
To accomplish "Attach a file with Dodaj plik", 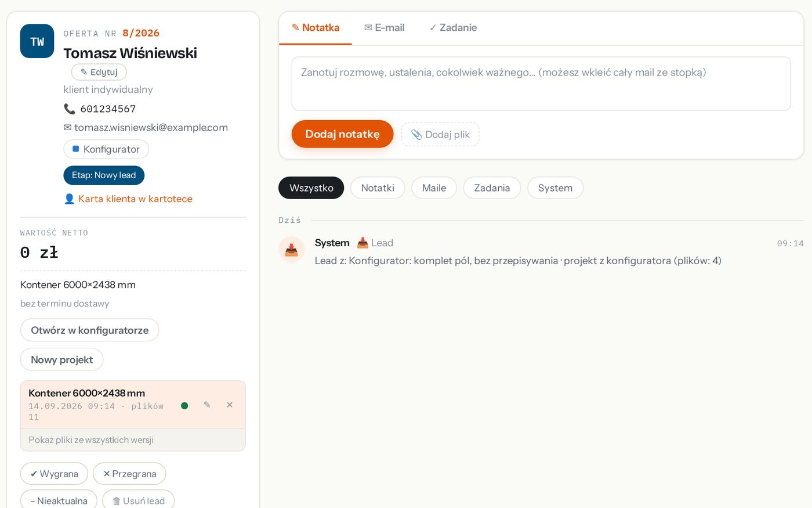I will pos(440,134).
